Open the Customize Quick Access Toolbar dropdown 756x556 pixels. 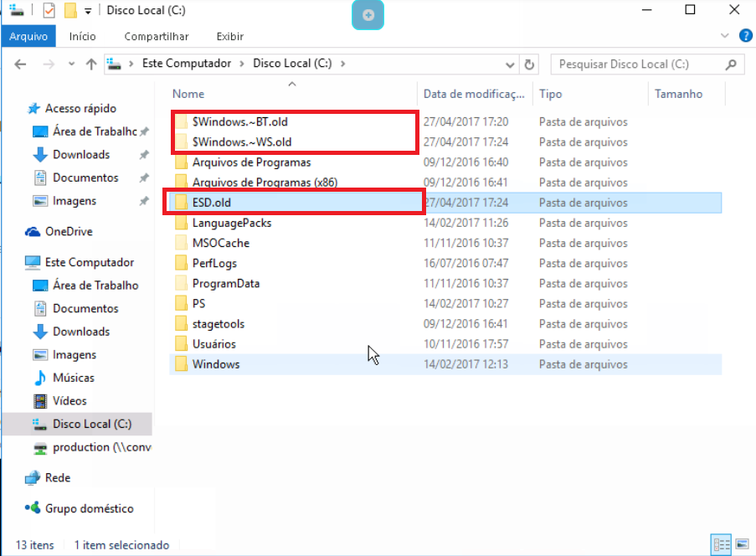point(88,11)
